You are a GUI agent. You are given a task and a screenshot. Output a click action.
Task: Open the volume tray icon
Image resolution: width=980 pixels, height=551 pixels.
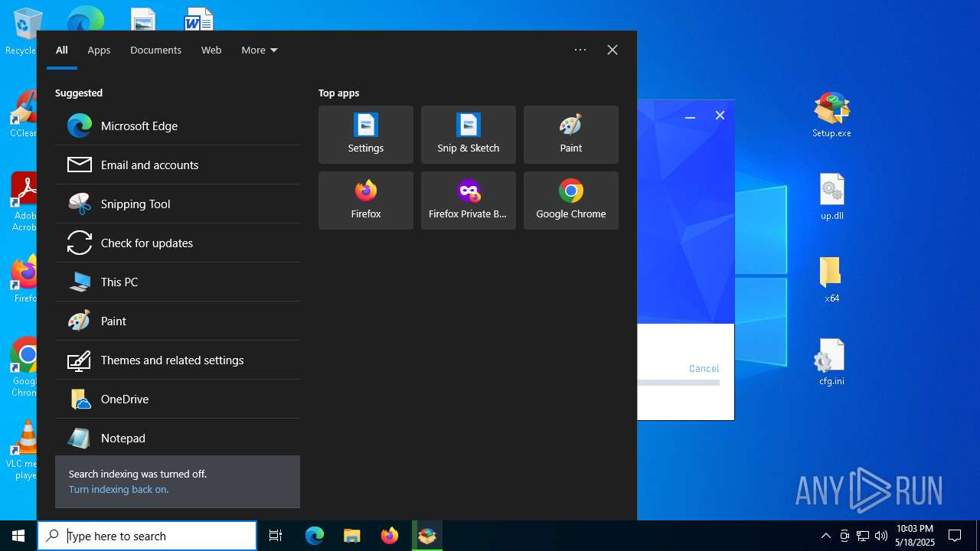click(880, 536)
